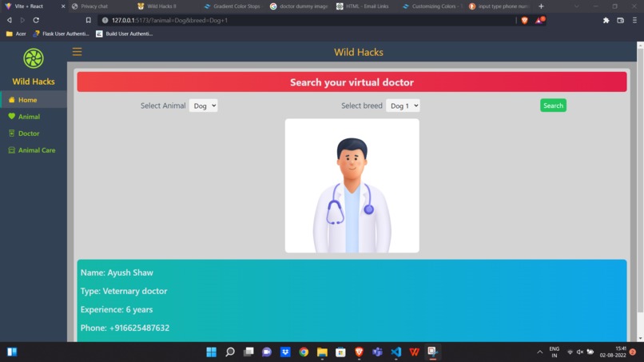Switch to the doctor dummy image tab

click(x=299, y=6)
